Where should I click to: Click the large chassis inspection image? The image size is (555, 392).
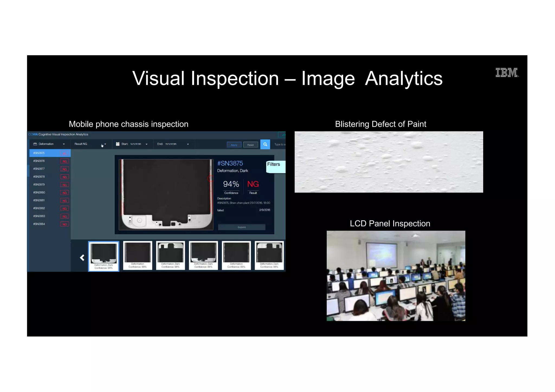coord(166,194)
